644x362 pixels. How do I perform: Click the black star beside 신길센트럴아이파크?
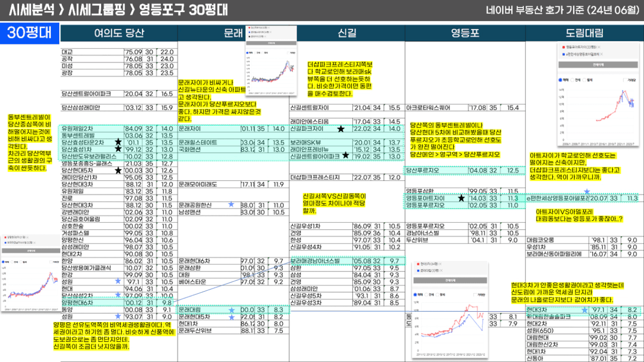(346, 156)
